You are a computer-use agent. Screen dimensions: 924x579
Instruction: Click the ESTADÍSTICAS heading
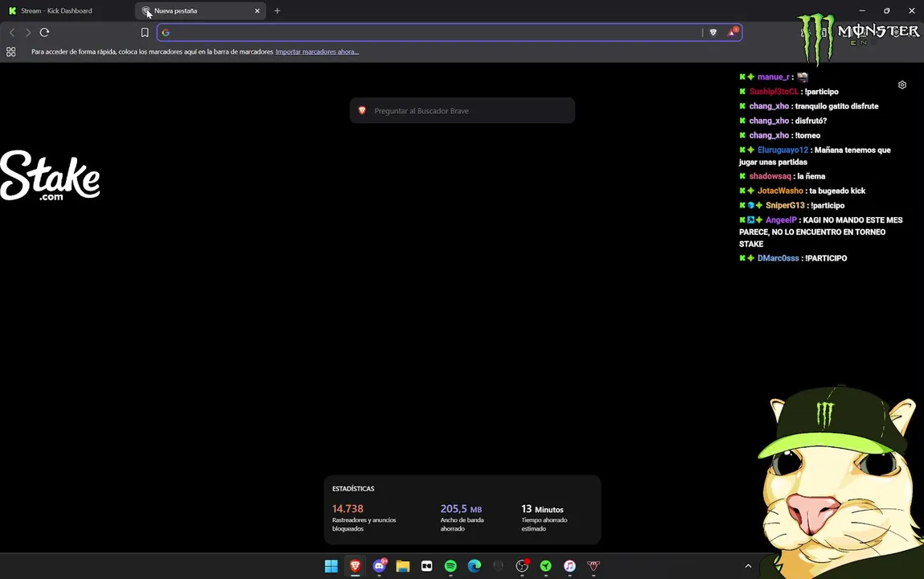coord(353,489)
